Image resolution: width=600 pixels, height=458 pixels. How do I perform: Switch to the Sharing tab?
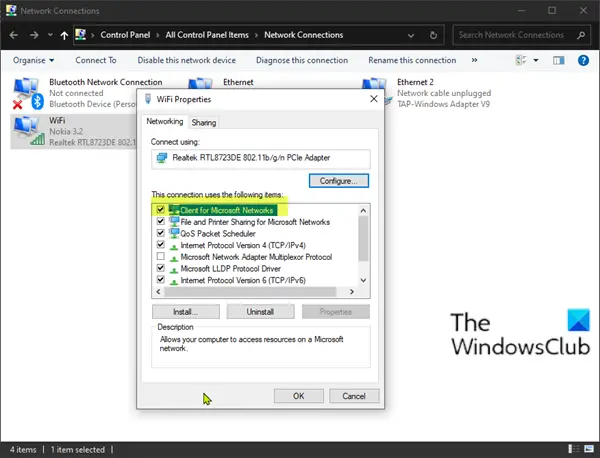click(x=204, y=122)
